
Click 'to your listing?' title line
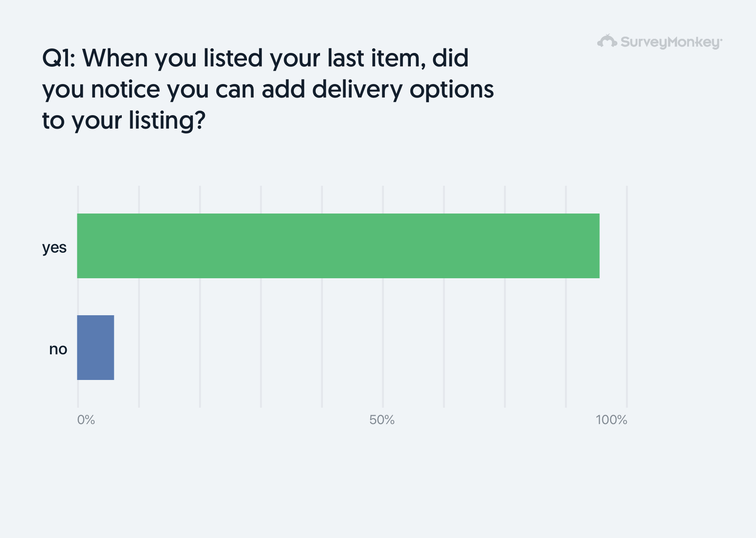124,121
